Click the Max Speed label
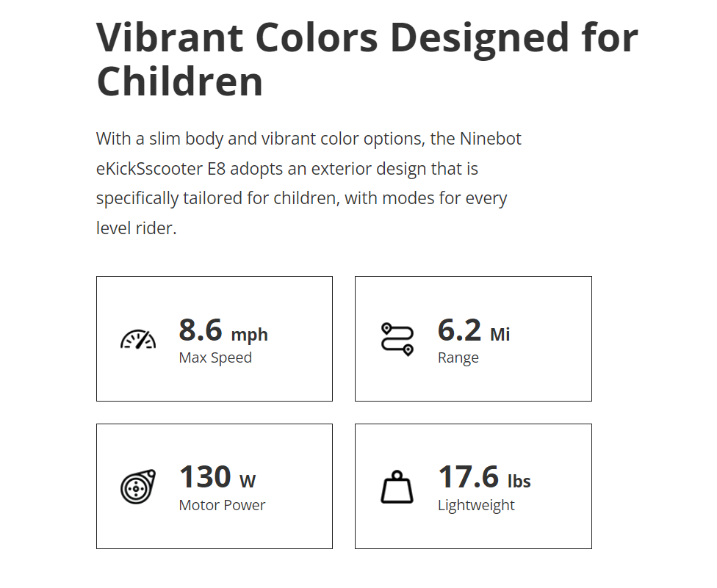Viewport: 717px width, 588px height. [215, 358]
